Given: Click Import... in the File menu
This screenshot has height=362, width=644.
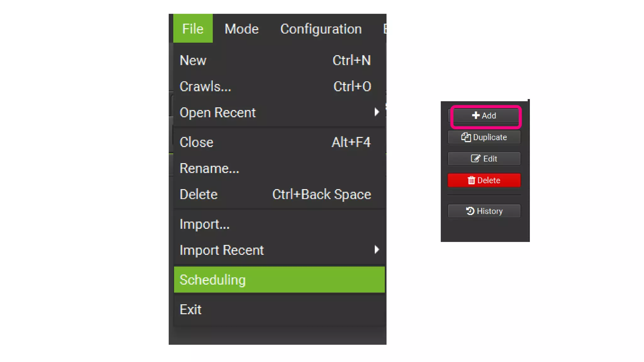Looking at the screenshot, I should tap(204, 224).
